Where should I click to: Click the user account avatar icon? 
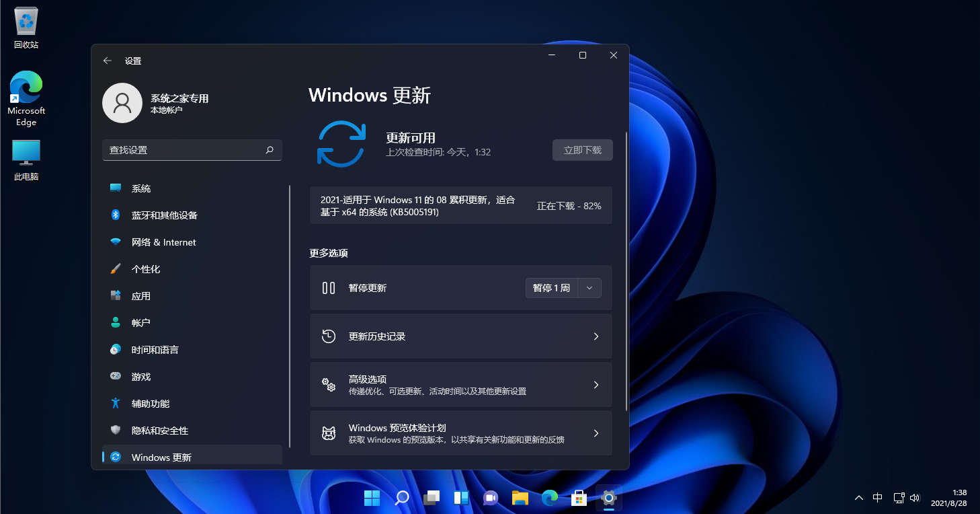122,103
